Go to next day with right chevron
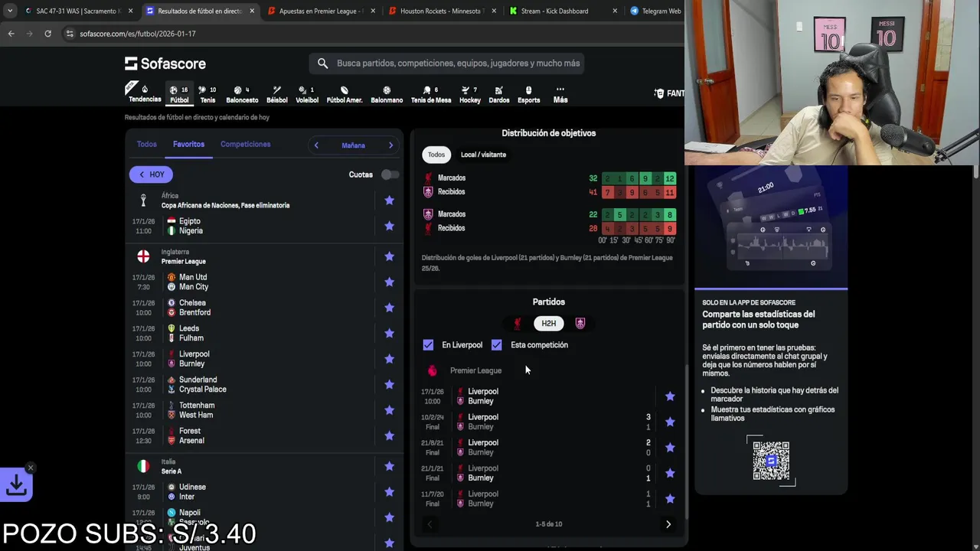The width and height of the screenshot is (980, 551). [390, 145]
